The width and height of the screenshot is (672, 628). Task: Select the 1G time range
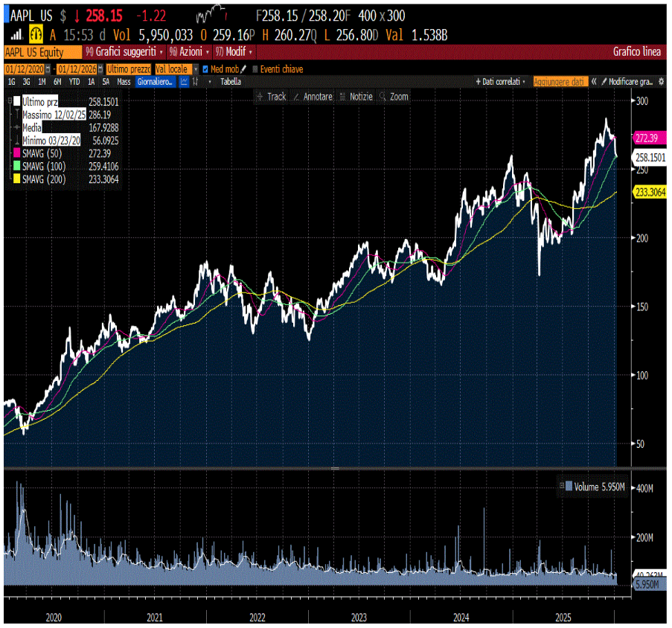(12, 82)
